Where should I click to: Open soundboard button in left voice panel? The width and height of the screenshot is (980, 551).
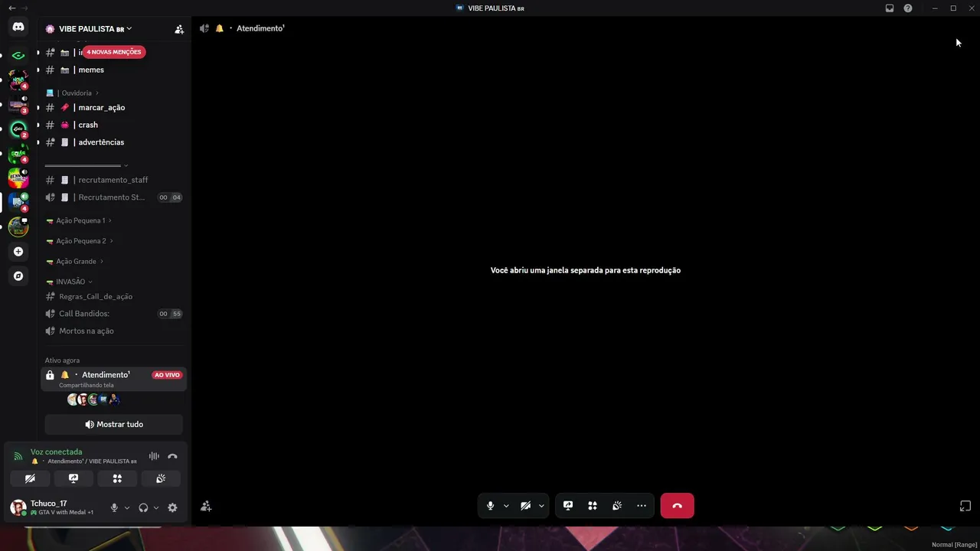[161, 478]
